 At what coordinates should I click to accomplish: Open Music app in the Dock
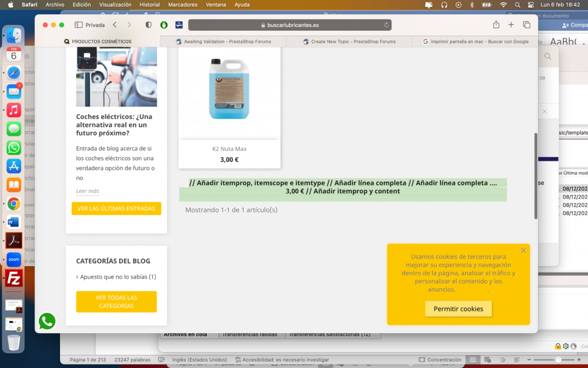click(14, 110)
